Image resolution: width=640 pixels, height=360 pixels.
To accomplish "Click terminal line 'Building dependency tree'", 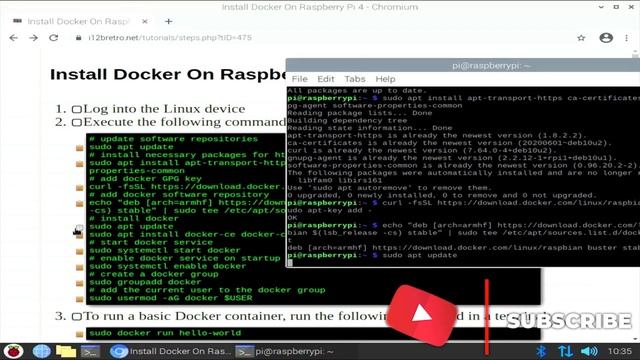I will pyautogui.click(x=347, y=120).
